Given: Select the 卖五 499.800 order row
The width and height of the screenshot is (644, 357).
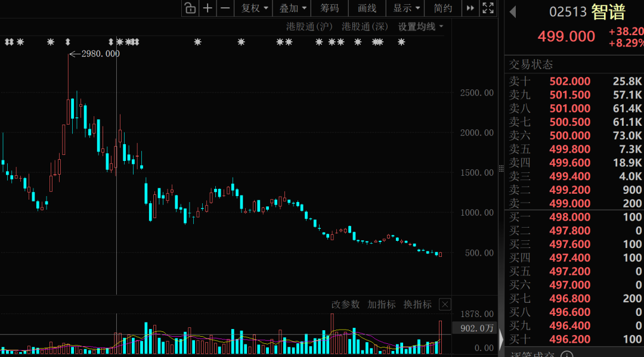Looking at the screenshot, I should [575, 149].
